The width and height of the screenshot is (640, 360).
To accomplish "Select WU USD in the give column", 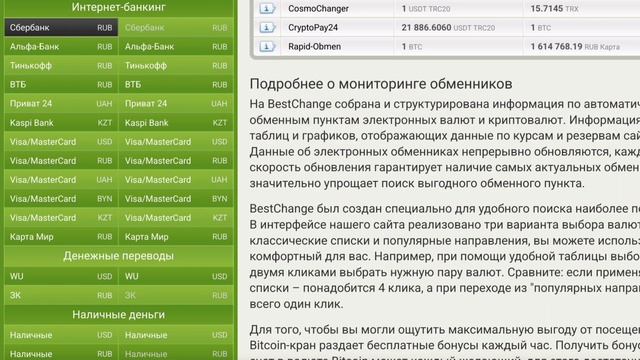I will (61, 276).
